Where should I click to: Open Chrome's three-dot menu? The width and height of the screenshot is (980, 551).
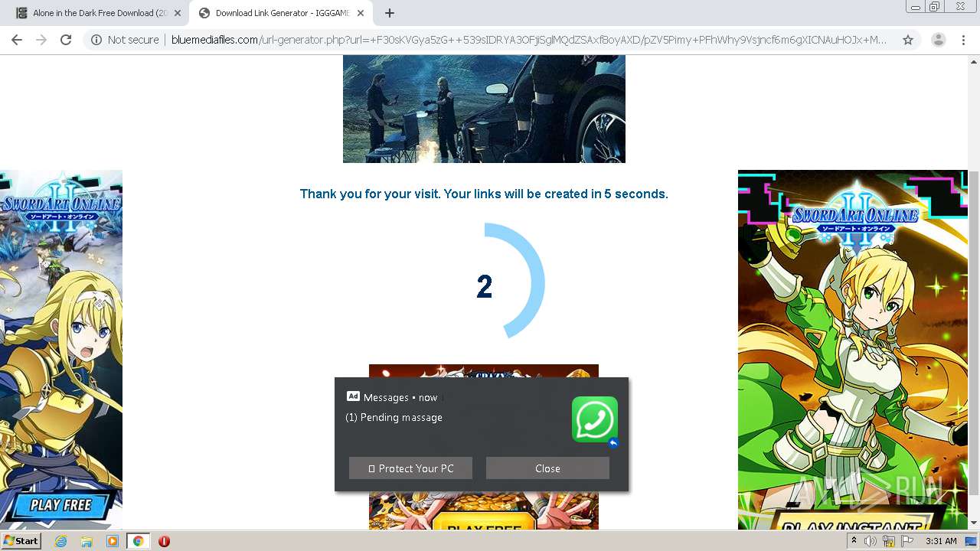[963, 40]
